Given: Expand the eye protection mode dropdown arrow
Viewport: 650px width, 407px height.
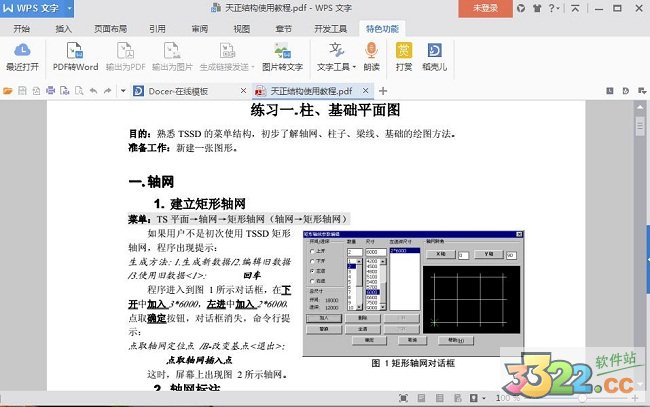Looking at the screenshot, I should [x=484, y=399].
